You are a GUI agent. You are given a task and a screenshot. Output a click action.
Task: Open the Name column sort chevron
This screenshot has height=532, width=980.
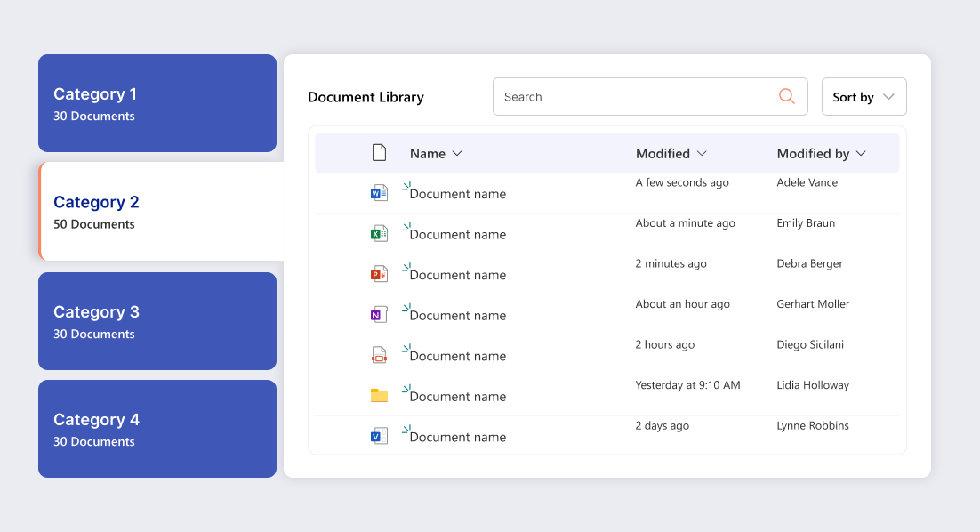point(458,153)
